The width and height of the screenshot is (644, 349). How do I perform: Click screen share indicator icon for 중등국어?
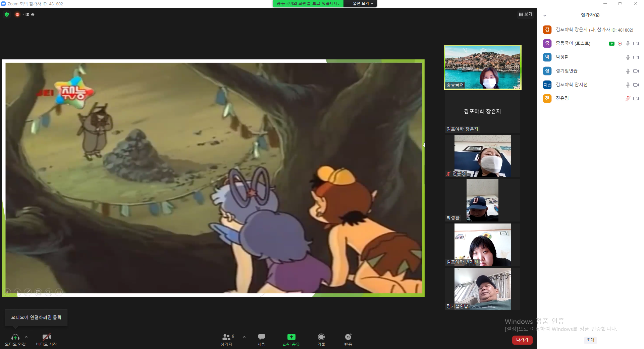point(612,44)
